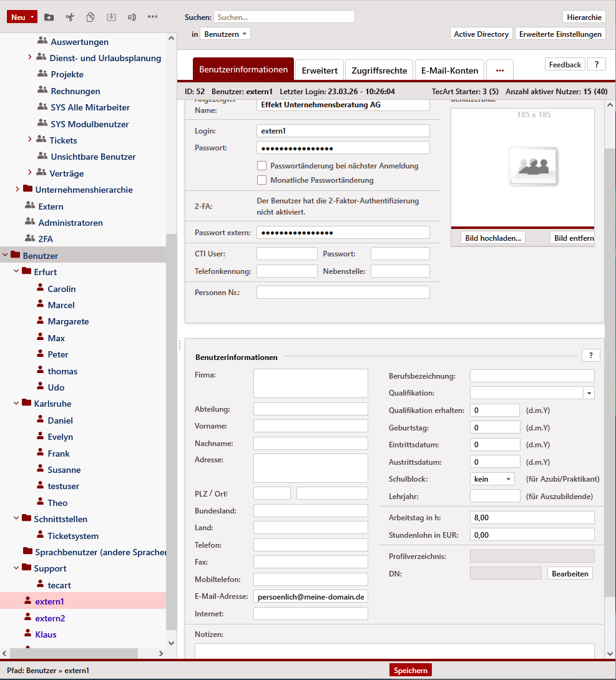Click the group icon next to Administratoren
The height and width of the screenshot is (680, 616).
pyautogui.click(x=29, y=222)
